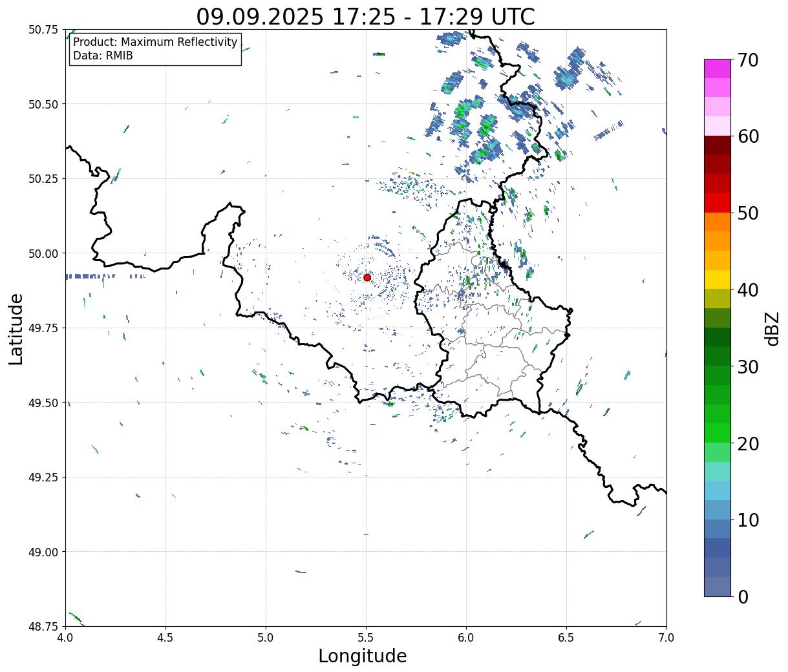Screen dimensions: 788x672
Task: Click the colorbar tick label '60'
Action: click(748, 136)
